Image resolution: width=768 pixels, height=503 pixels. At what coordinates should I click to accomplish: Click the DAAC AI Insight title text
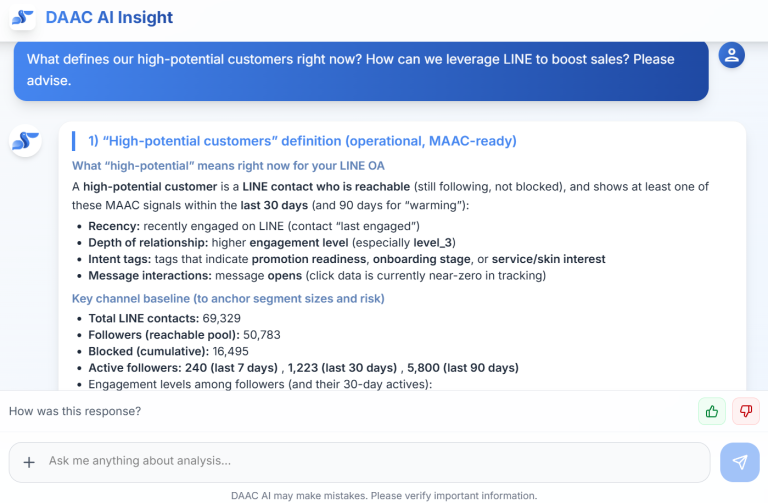[109, 17]
